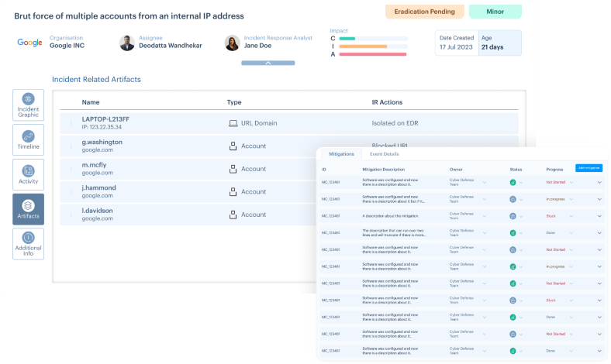Open the Additional Info sidebar panel
The height and width of the screenshot is (364, 611).
point(28,243)
